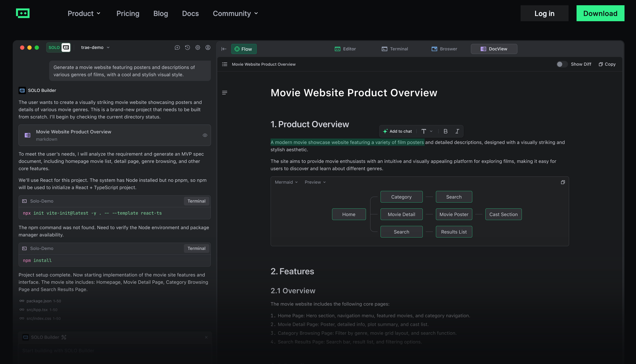
Task: Toggle bold formatting in floating toolbar
Action: click(x=445, y=131)
